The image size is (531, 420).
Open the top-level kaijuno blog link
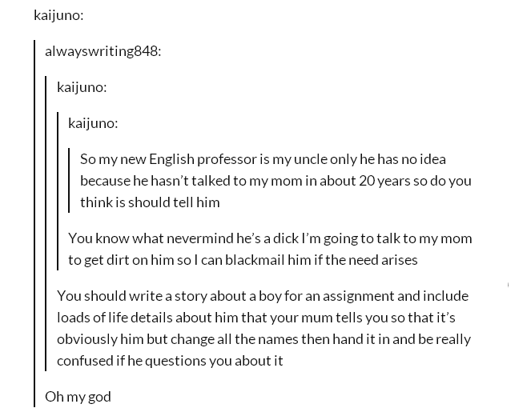point(57,15)
